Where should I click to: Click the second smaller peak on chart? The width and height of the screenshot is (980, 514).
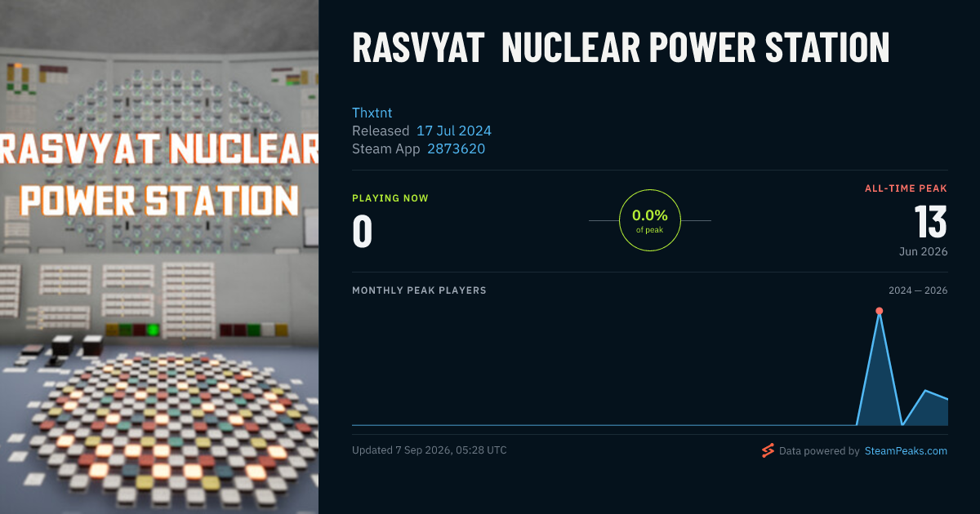point(925,391)
